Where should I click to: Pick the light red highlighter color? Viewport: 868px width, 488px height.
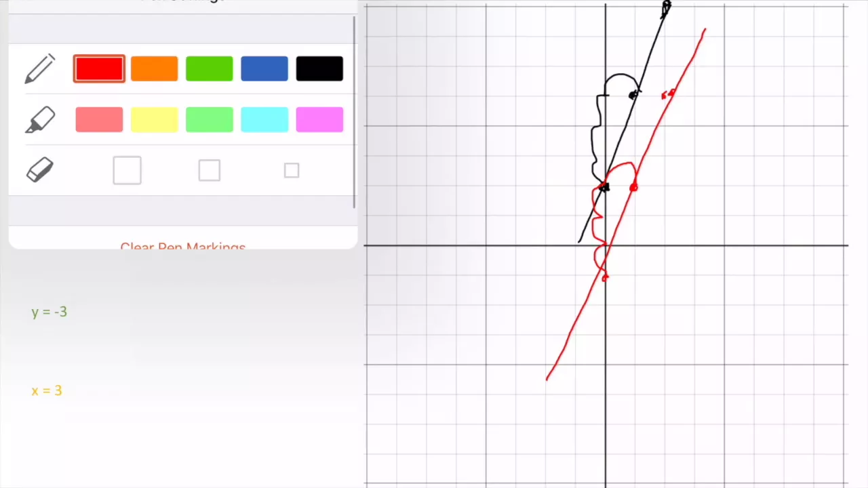pyautogui.click(x=99, y=120)
